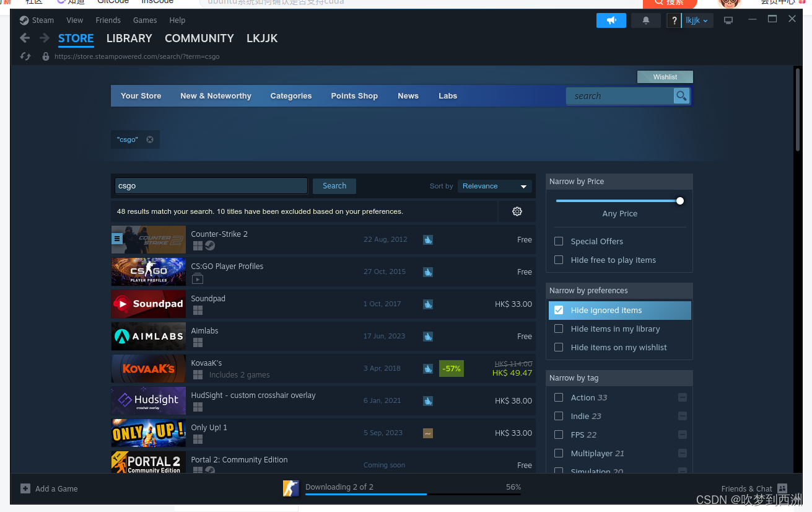The width and height of the screenshot is (812, 512).
Task: Check Hide items on my wishlist
Action: click(x=559, y=347)
